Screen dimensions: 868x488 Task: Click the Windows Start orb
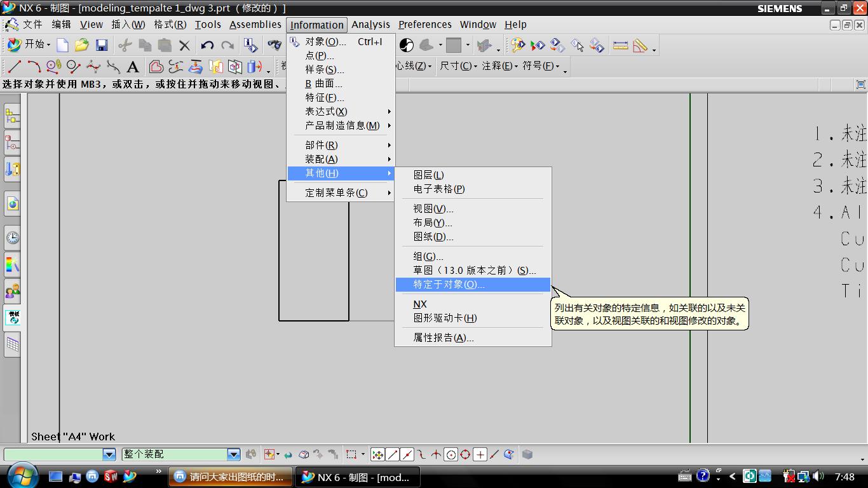pyautogui.click(x=24, y=475)
